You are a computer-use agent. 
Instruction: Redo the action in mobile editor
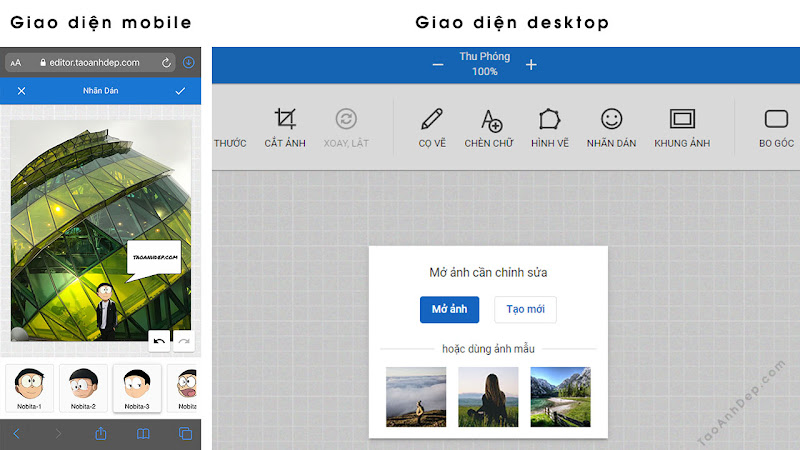click(184, 341)
